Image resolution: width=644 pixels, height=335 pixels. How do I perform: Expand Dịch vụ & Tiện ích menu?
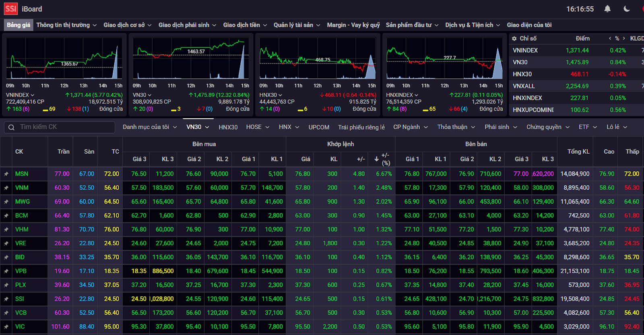click(473, 25)
